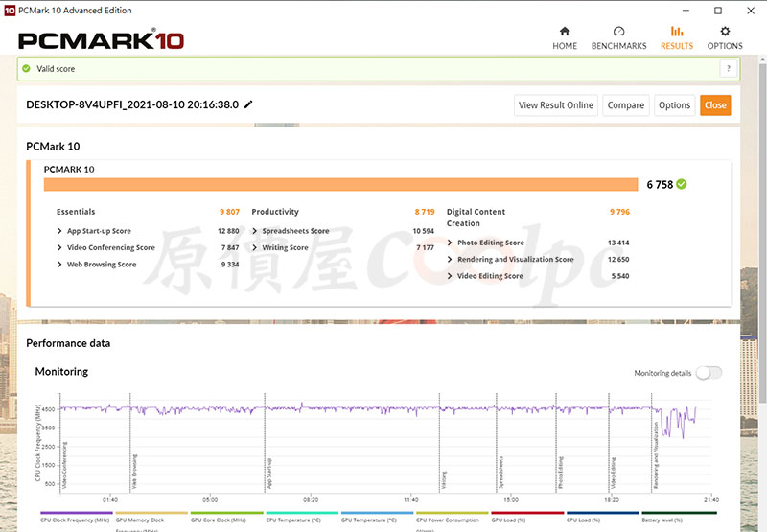Click the Video Editing marker in chart
This screenshot has height=532, width=767.
pyautogui.click(x=614, y=473)
